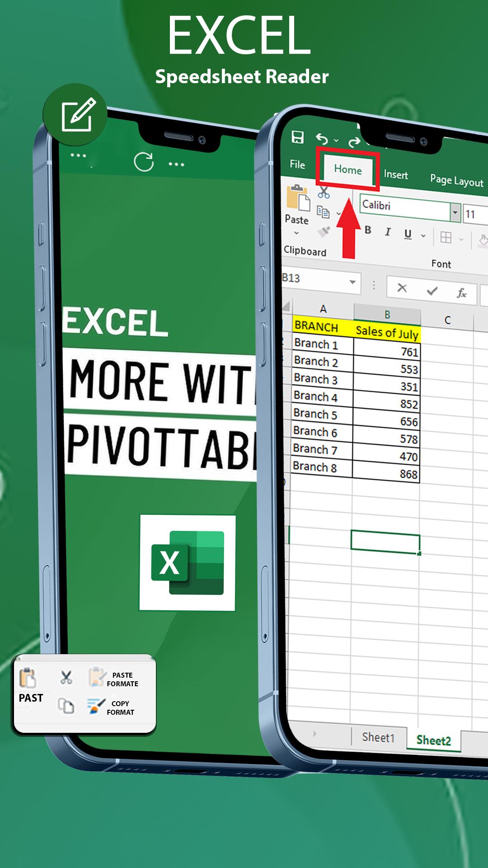
Task: Click the Cancel X formula bar button
Action: point(402,288)
